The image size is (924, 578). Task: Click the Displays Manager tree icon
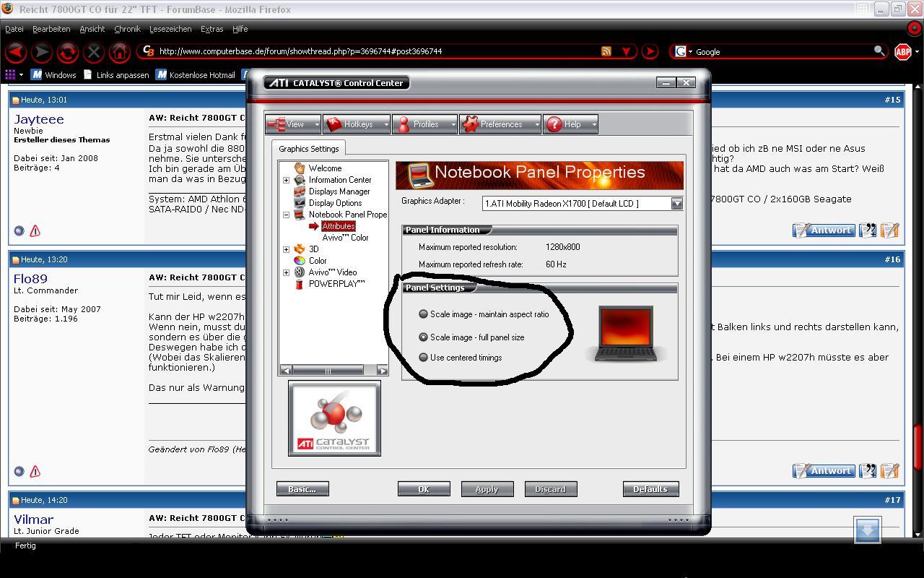point(300,191)
